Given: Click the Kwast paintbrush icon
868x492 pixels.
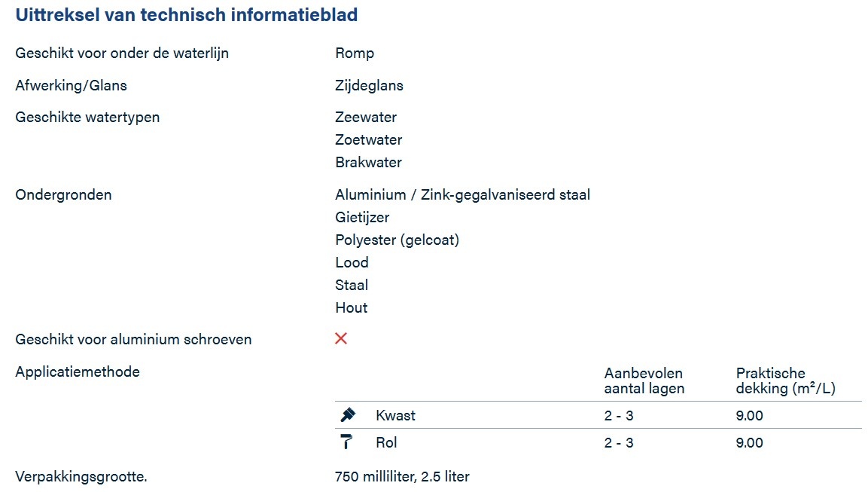Looking at the screenshot, I should pos(349,414).
